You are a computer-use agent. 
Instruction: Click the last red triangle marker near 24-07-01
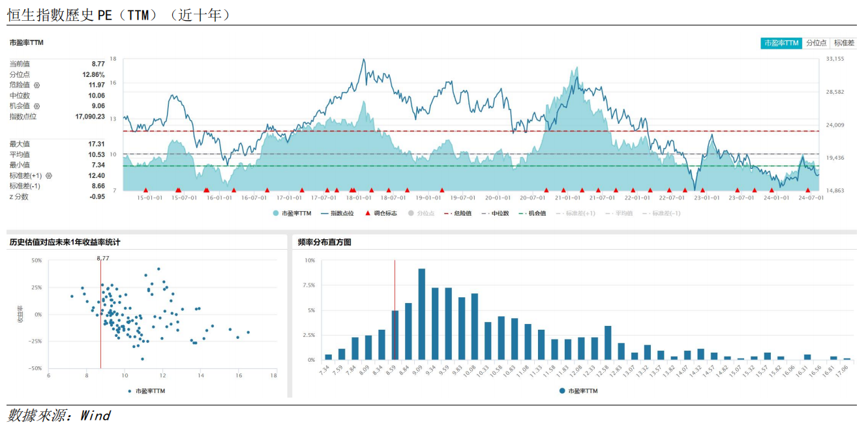point(807,190)
